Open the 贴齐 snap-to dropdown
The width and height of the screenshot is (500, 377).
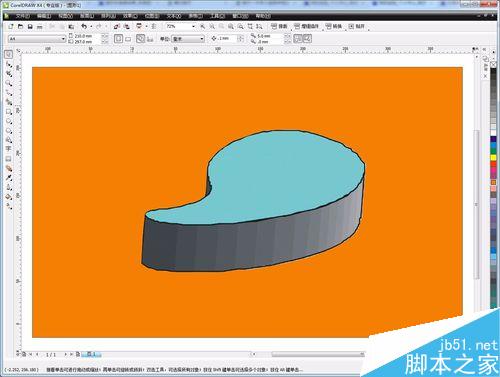pos(357,26)
